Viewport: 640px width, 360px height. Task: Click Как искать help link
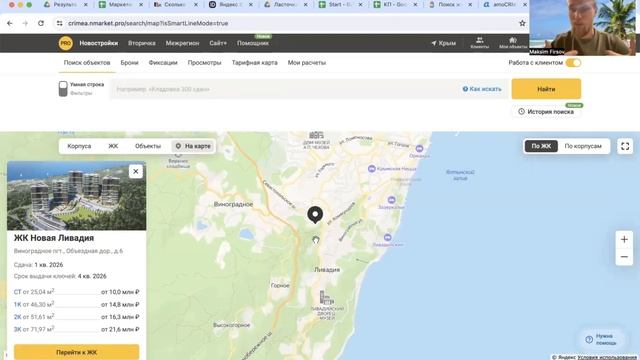point(482,89)
